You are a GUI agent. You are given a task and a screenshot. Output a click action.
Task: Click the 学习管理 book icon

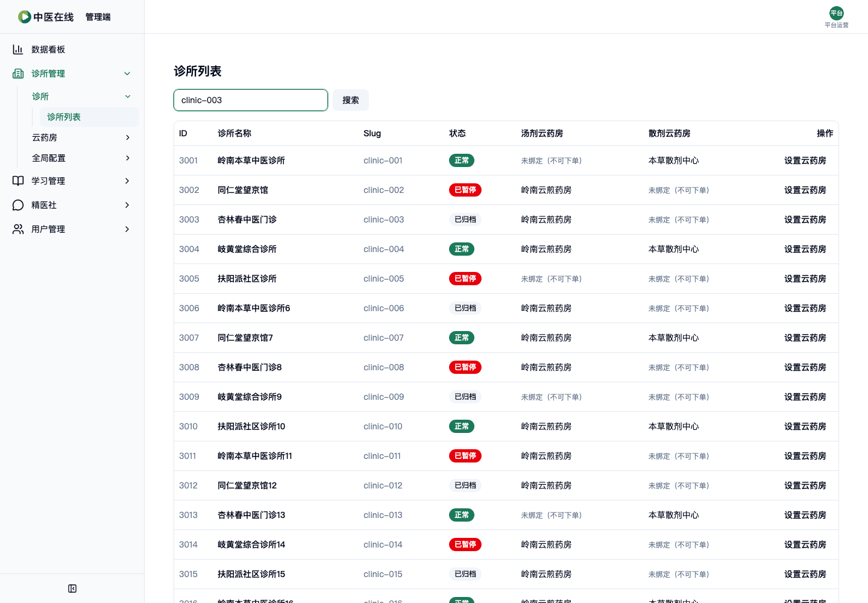click(18, 181)
